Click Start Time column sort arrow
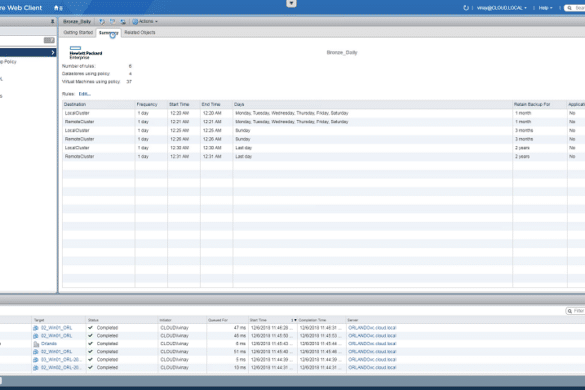Image resolution: width=585 pixels, height=390 pixels. click(x=294, y=320)
